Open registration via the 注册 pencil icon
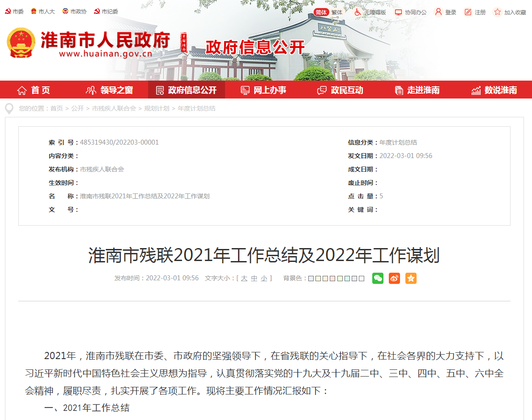 (468, 12)
